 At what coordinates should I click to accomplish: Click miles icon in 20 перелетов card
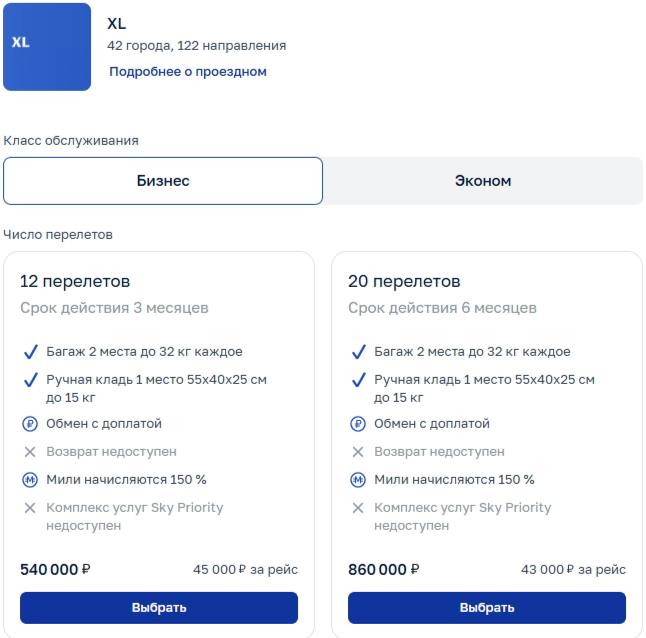click(x=358, y=480)
